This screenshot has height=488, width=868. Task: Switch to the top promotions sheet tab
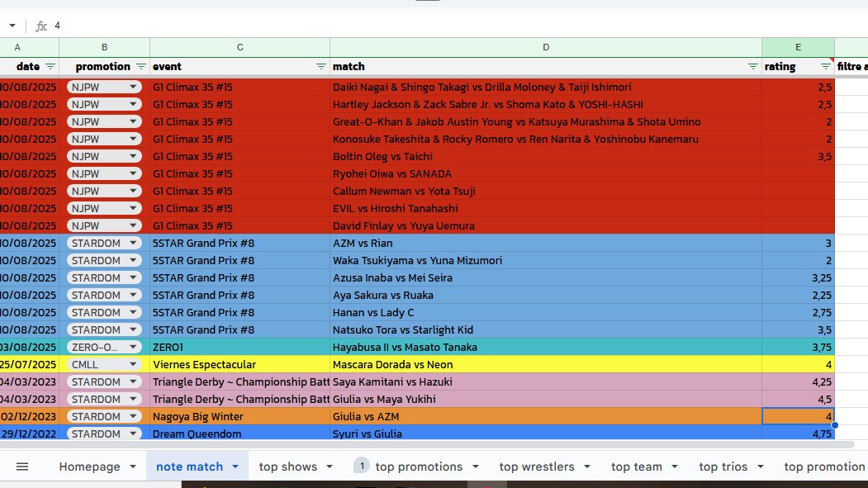(x=419, y=467)
